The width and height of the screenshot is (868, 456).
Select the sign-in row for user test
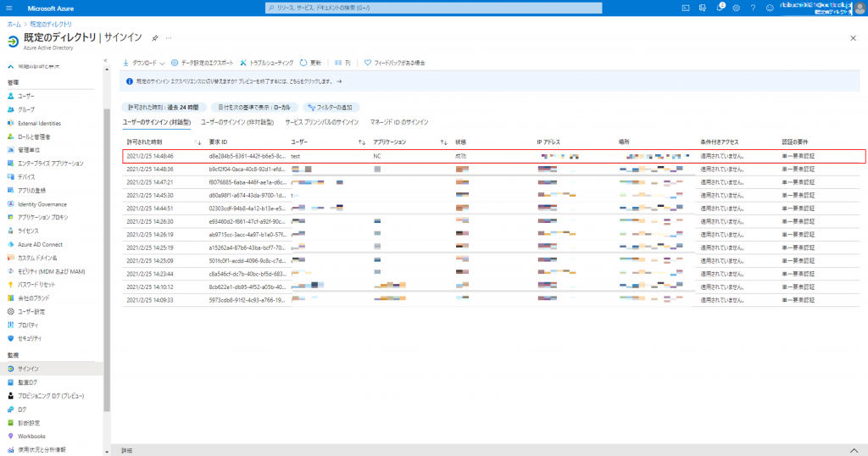(494, 157)
